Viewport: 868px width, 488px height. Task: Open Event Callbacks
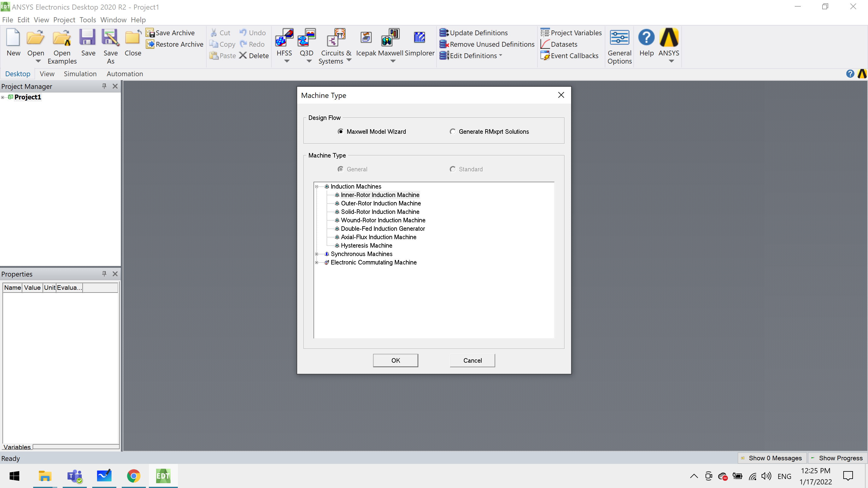[569, 55]
